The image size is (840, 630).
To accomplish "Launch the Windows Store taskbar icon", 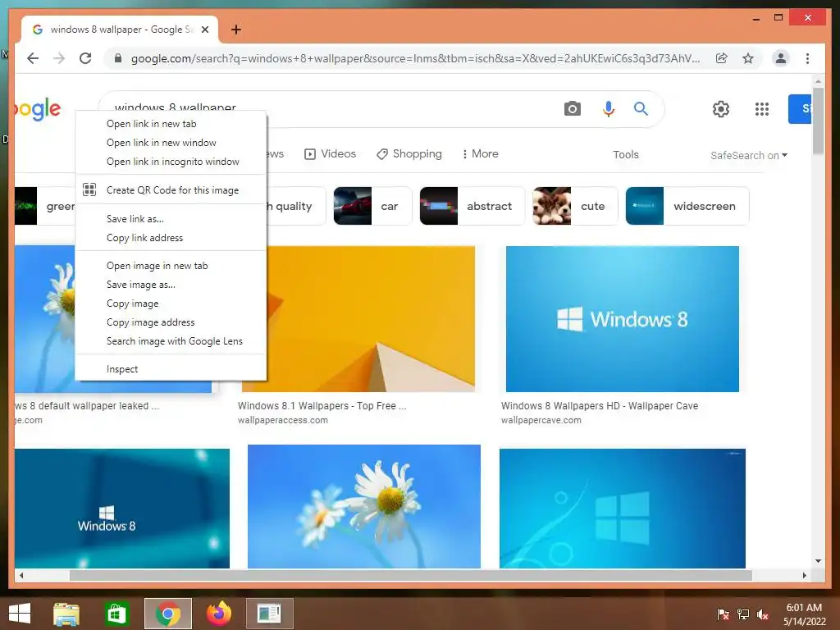I will tap(116, 614).
